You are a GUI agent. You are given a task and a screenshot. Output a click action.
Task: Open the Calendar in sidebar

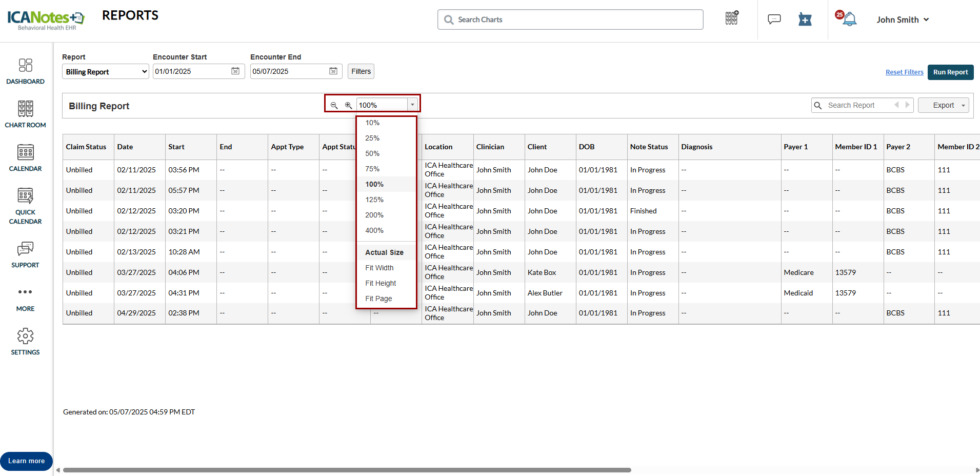(x=25, y=158)
